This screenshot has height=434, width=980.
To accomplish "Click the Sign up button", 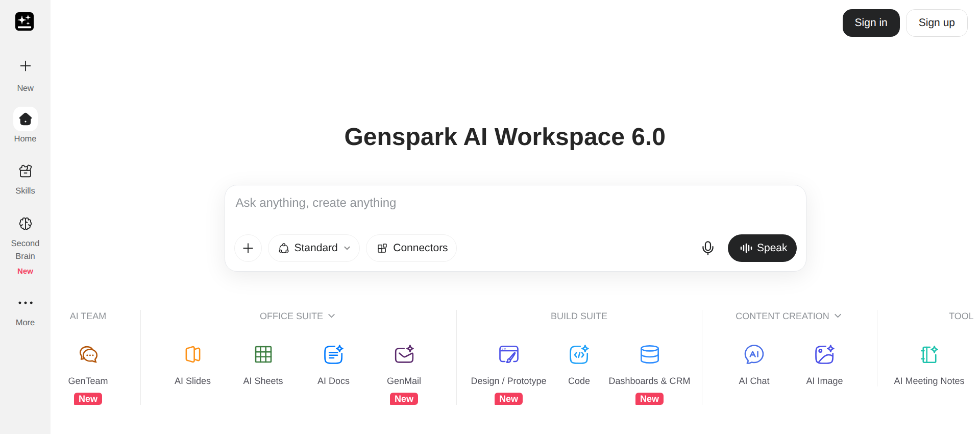I will pyautogui.click(x=937, y=23).
